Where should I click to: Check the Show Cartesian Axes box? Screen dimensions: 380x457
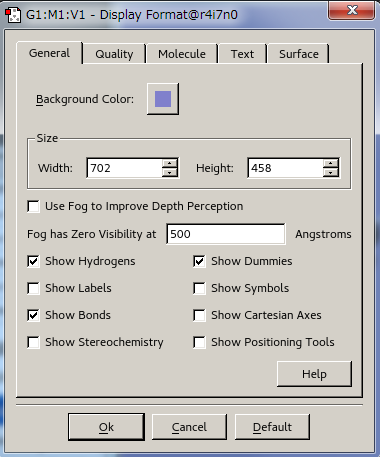click(x=199, y=315)
